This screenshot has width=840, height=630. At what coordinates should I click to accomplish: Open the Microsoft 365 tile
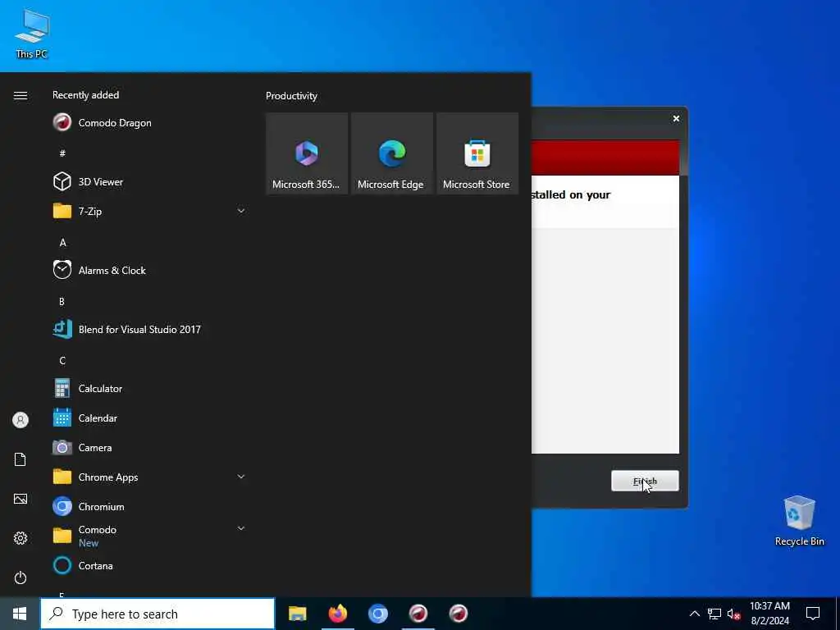(307, 153)
